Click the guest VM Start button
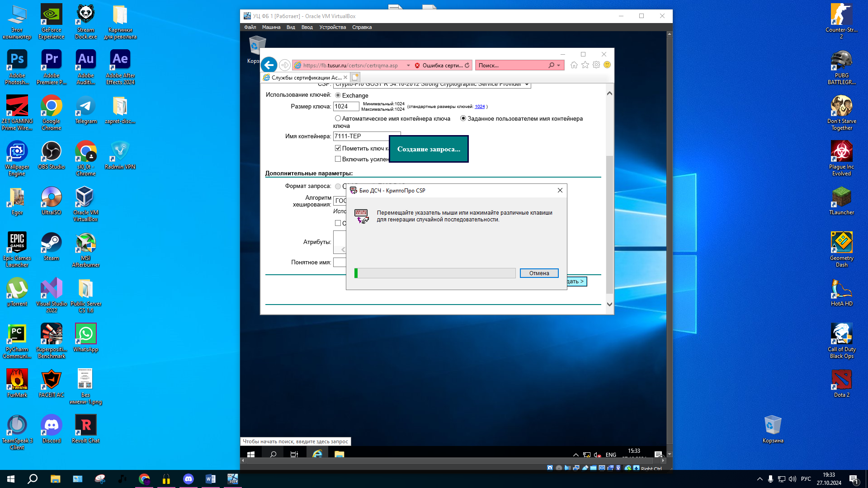This screenshot has height=488, width=868. click(251, 454)
